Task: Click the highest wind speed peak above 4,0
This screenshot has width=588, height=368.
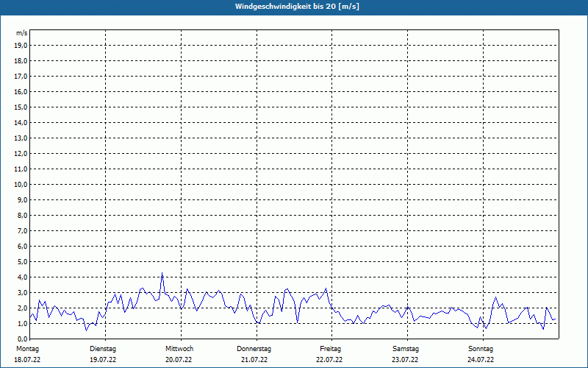Action: pos(162,273)
